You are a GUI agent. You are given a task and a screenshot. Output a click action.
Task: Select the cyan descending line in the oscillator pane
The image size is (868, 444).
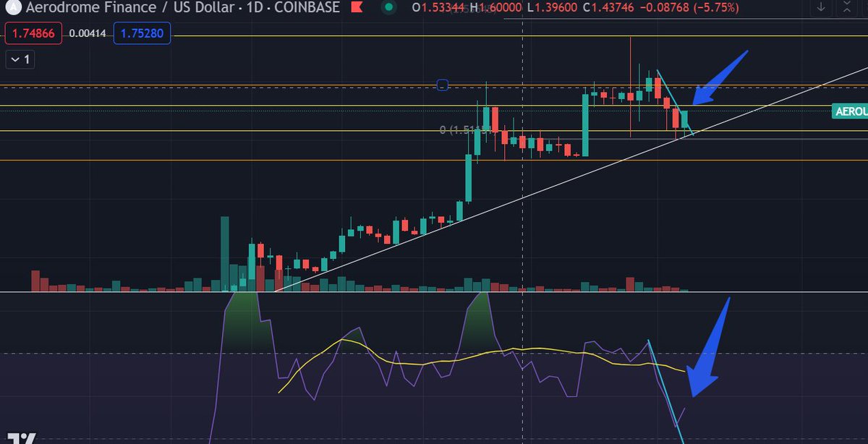(665, 390)
